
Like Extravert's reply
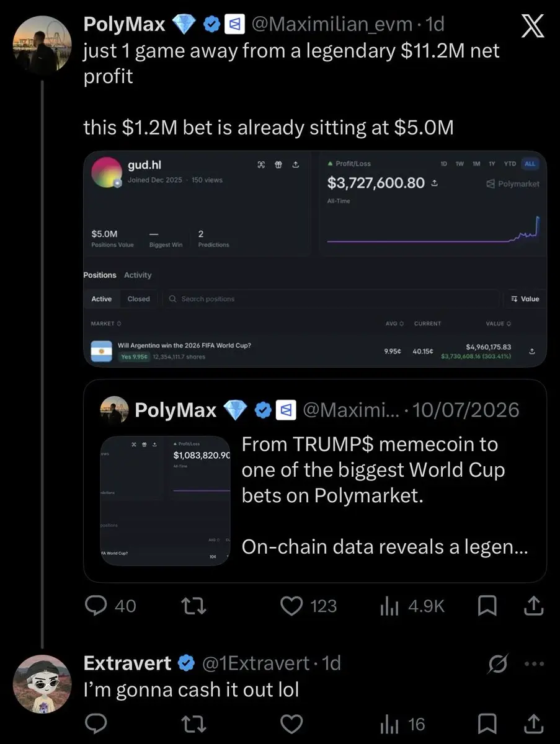[x=291, y=724]
